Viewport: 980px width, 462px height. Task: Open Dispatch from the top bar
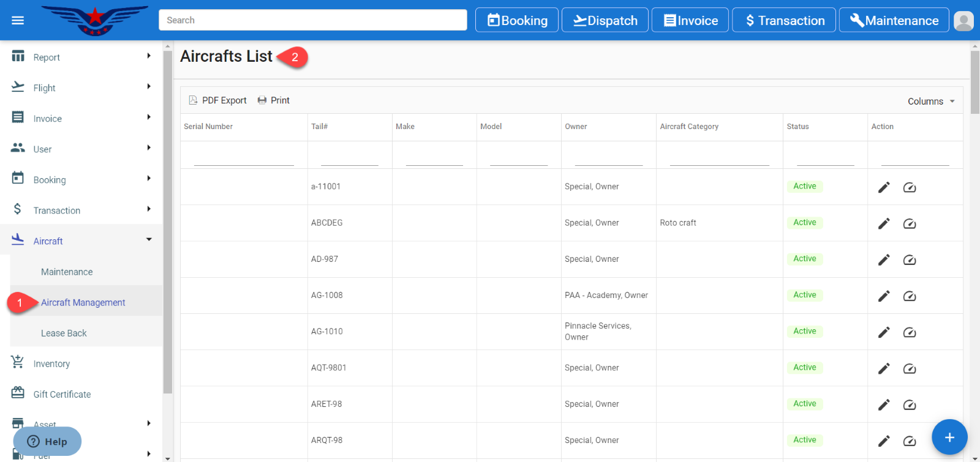(x=605, y=20)
